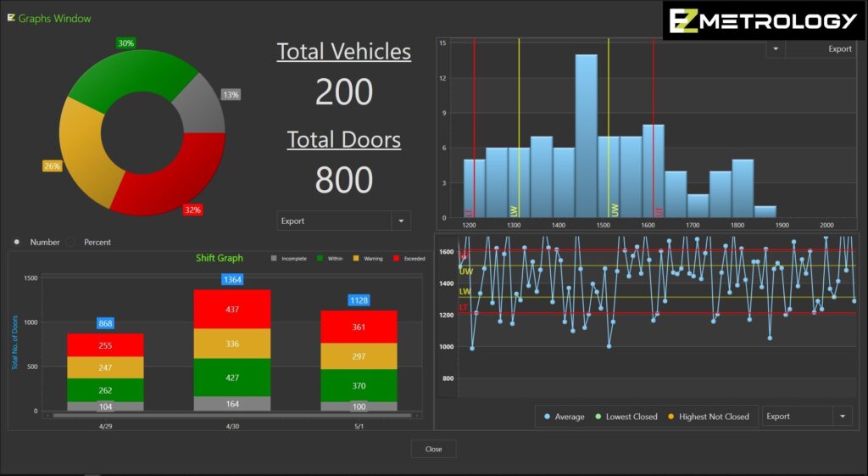Click the Warning legend marker in Shift Graph
The height and width of the screenshot is (476, 868).
356,258
